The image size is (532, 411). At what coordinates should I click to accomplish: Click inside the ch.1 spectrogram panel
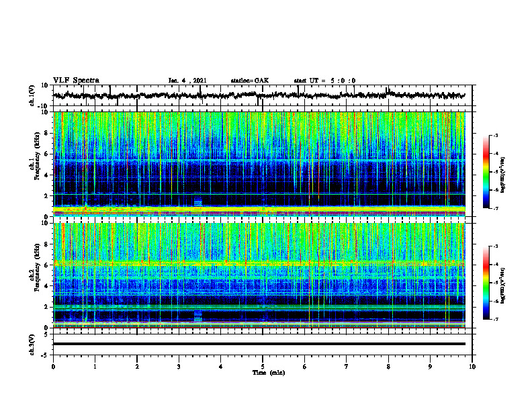click(x=259, y=164)
